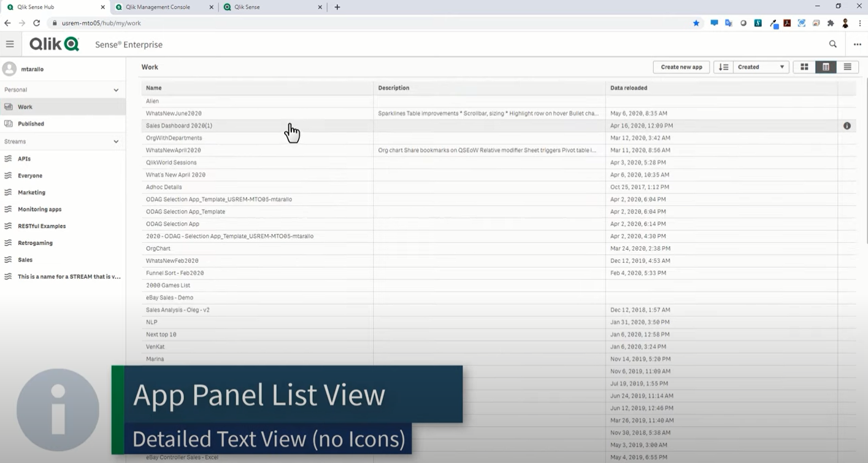Image resolution: width=868 pixels, height=463 pixels.
Task: Open the hamburger navigation menu
Action: pyautogui.click(x=10, y=44)
